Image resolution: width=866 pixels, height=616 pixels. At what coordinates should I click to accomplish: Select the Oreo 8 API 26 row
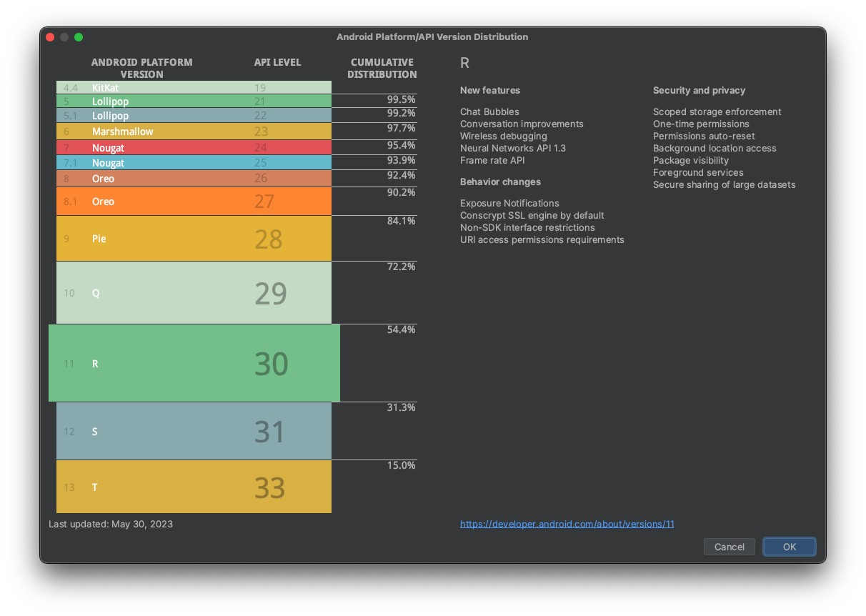pyautogui.click(x=194, y=179)
